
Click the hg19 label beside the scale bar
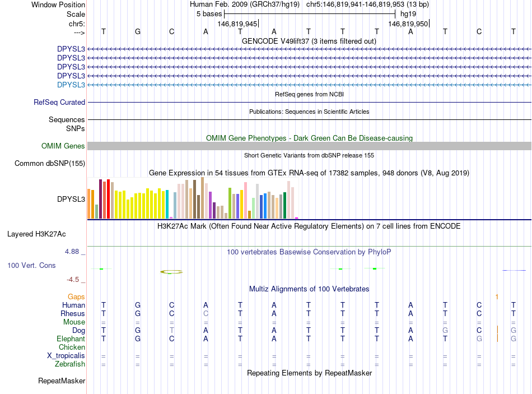pyautogui.click(x=408, y=14)
